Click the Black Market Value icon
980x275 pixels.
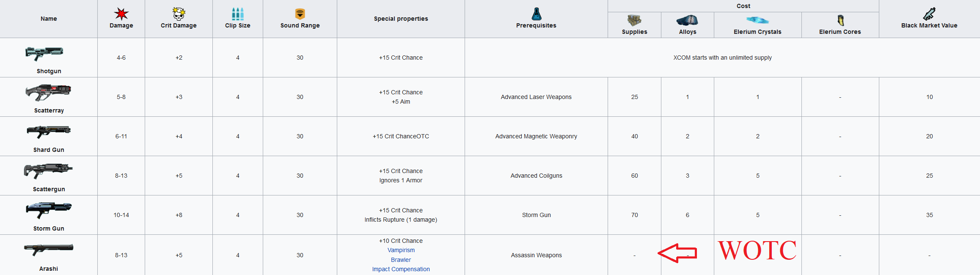(929, 14)
